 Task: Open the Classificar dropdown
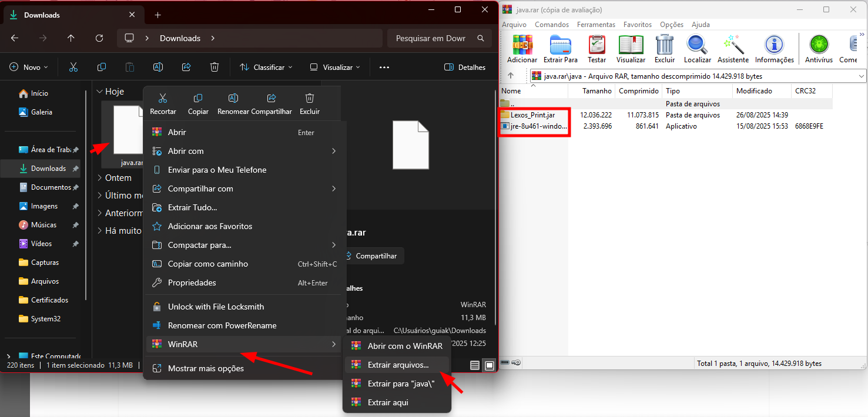266,67
